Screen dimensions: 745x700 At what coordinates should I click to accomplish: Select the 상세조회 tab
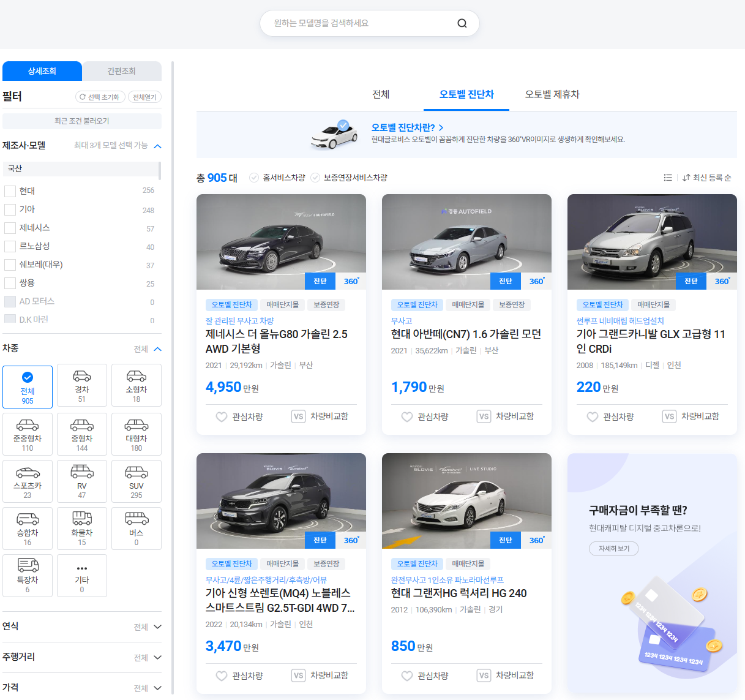pyautogui.click(x=42, y=71)
